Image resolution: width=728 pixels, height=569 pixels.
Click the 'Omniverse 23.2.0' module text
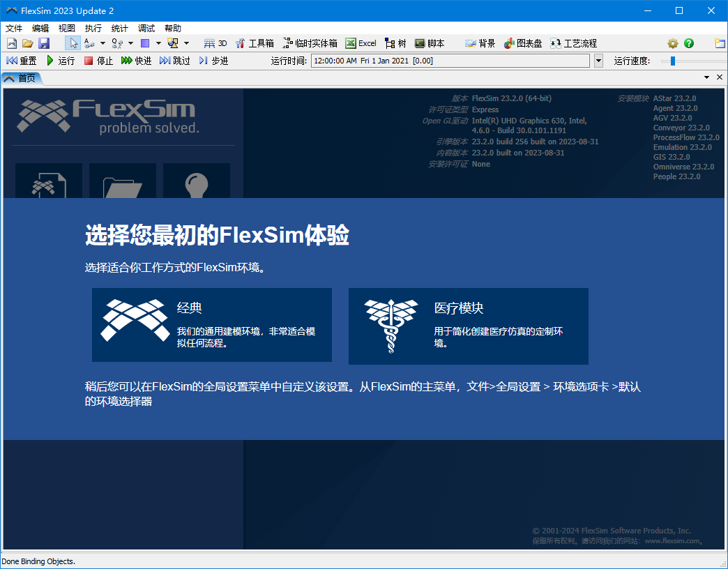point(683,167)
